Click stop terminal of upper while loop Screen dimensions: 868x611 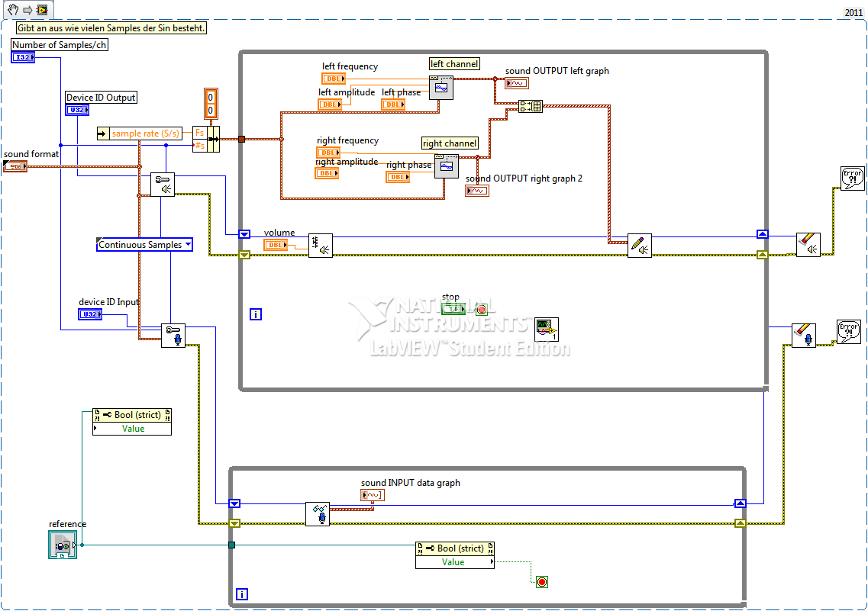tap(482, 310)
